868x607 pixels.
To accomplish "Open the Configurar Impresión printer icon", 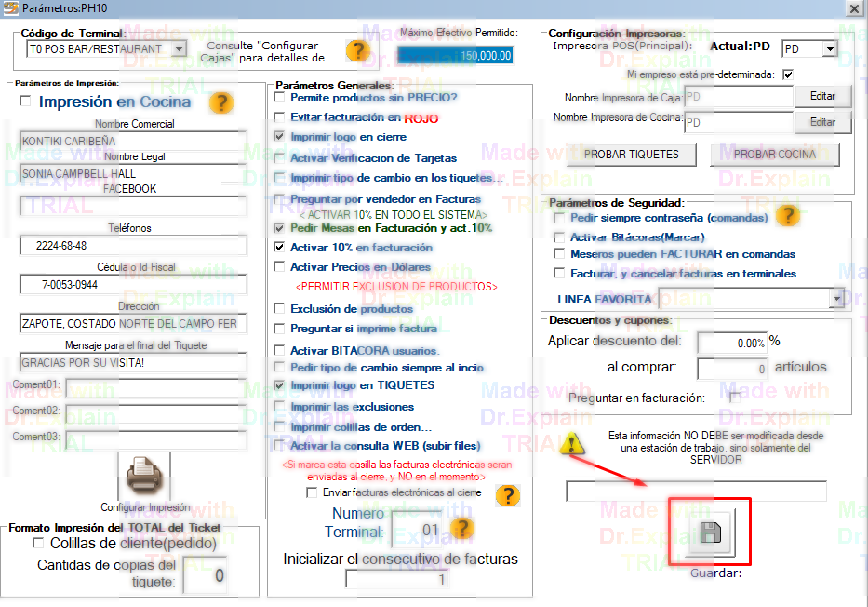I will pyautogui.click(x=144, y=478).
